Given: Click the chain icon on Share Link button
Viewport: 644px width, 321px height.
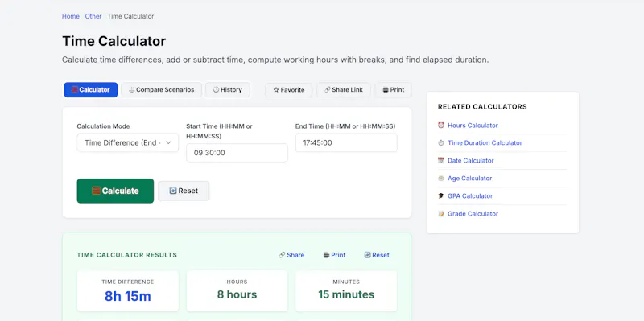Looking at the screenshot, I should tap(328, 90).
